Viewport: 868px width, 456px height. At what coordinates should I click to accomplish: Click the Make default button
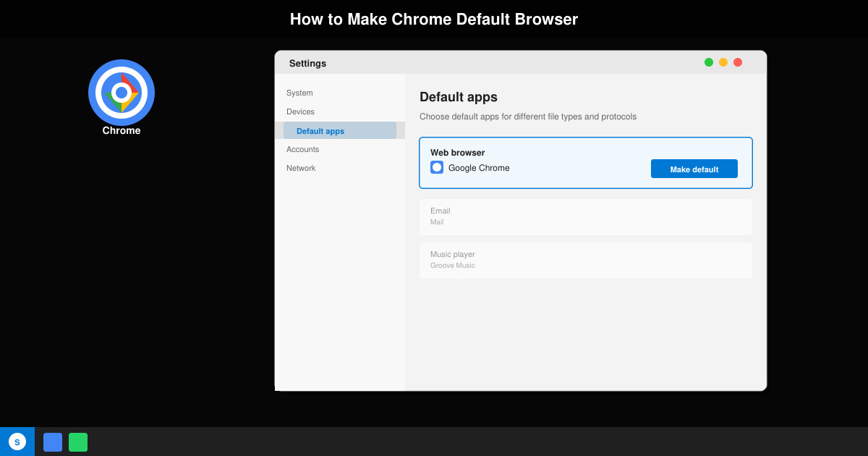point(694,169)
